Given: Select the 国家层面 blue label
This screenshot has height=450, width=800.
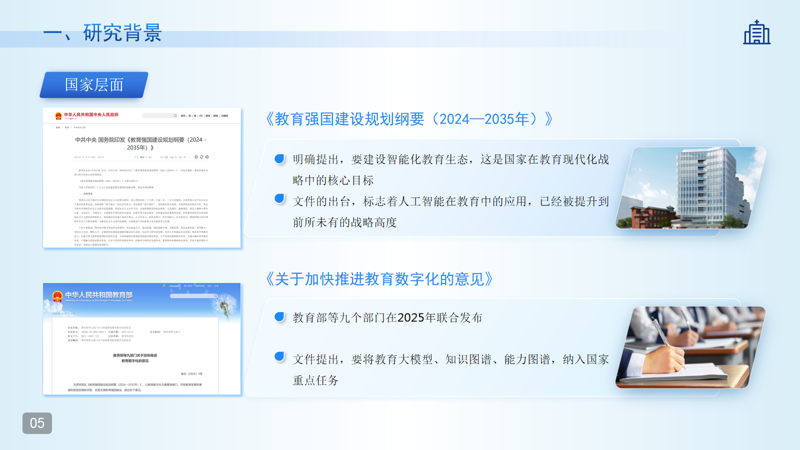Looking at the screenshot, I should 94,85.
